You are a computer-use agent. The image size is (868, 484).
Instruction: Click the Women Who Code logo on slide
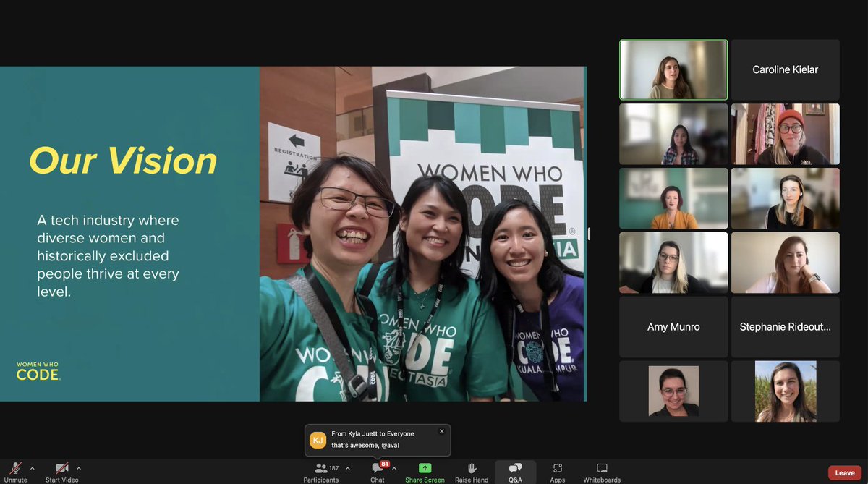[38, 371]
